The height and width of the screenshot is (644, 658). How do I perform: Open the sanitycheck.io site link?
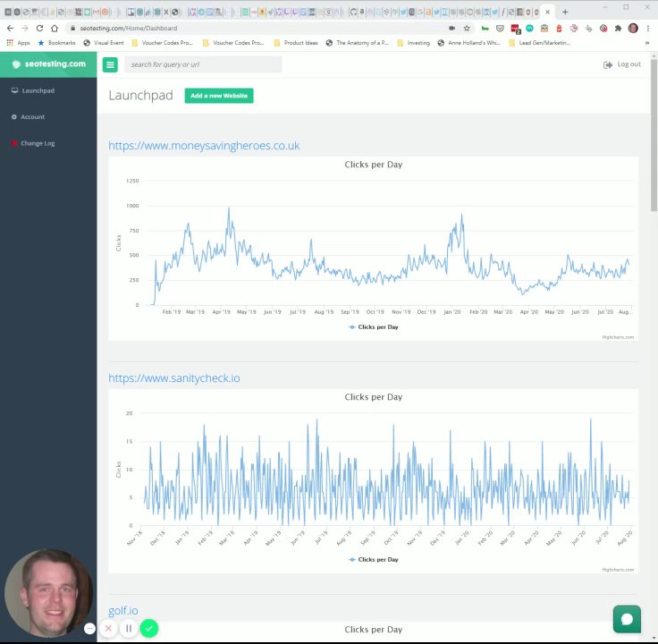[x=174, y=378]
